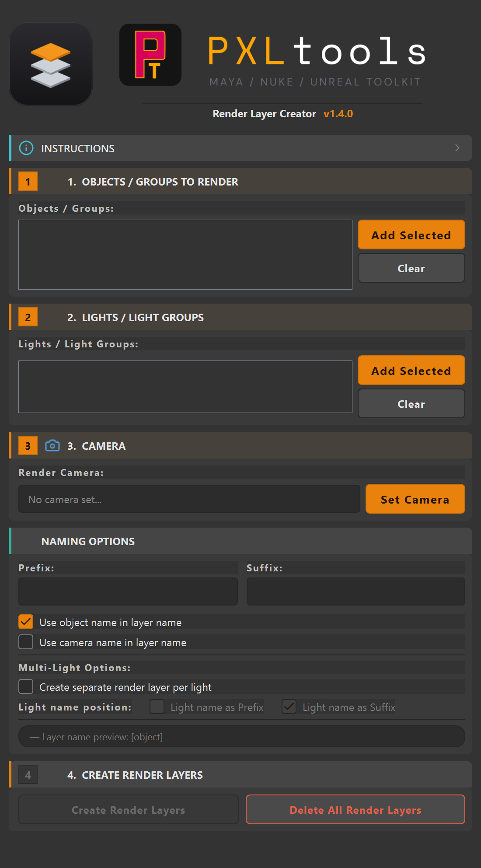Click the Render Camera field
The width and height of the screenshot is (481, 868).
(x=189, y=499)
